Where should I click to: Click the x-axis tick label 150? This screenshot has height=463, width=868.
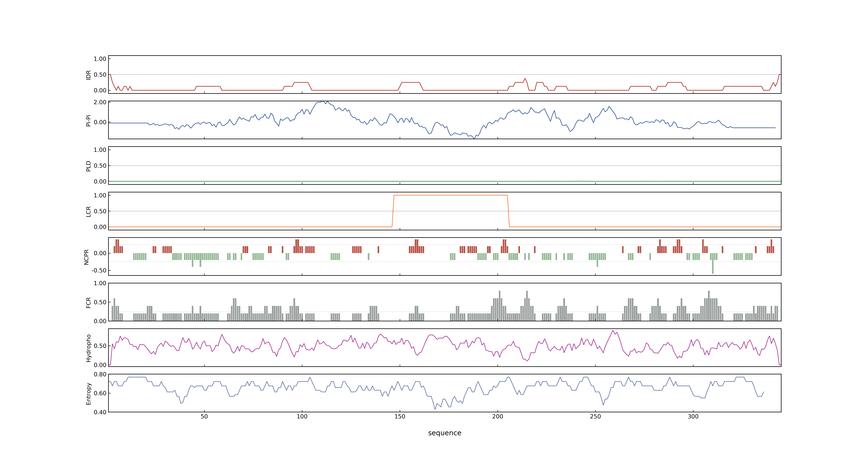point(400,416)
